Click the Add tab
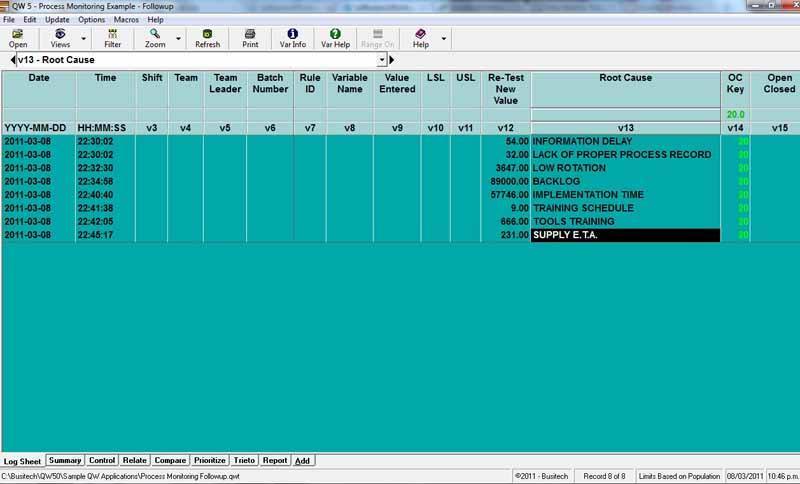This screenshot has width=800, height=484. (x=303, y=461)
